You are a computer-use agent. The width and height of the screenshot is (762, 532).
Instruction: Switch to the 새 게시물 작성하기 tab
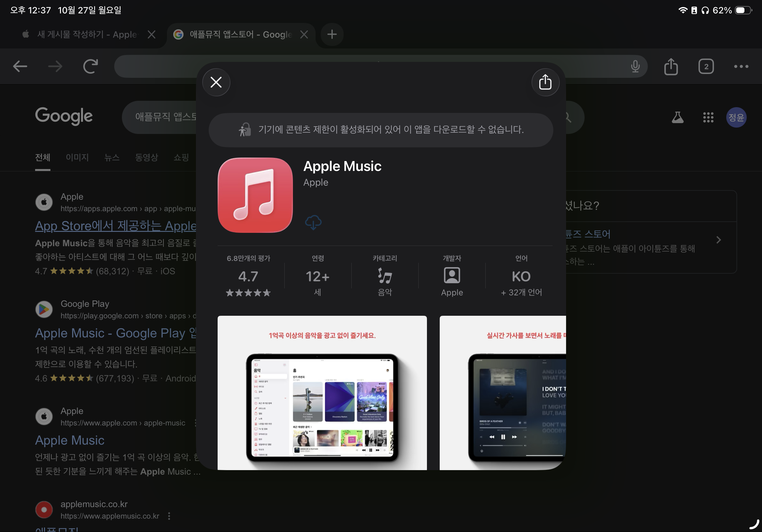(86, 34)
